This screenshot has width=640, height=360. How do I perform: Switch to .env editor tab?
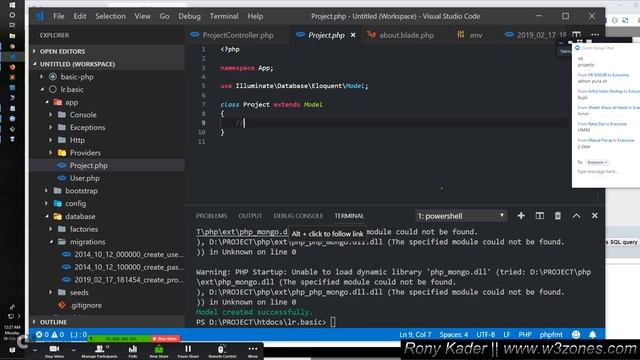coord(470,35)
